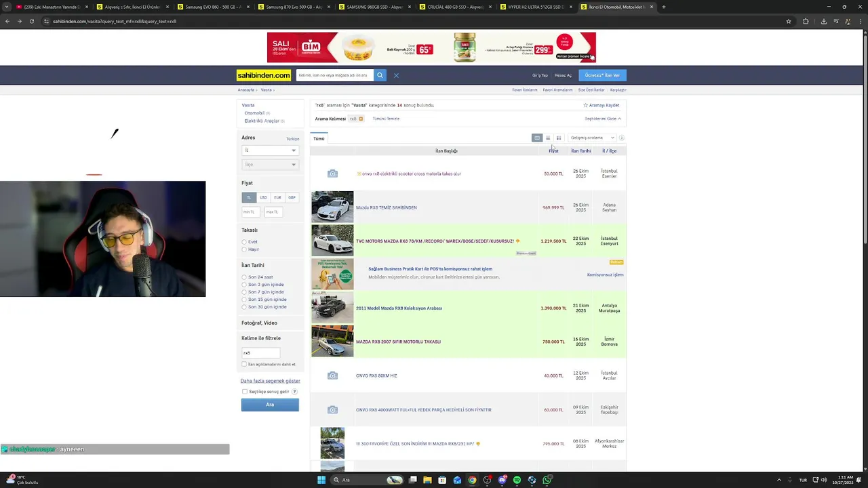
Task: Click the blue Ara search button
Action: click(x=270, y=405)
